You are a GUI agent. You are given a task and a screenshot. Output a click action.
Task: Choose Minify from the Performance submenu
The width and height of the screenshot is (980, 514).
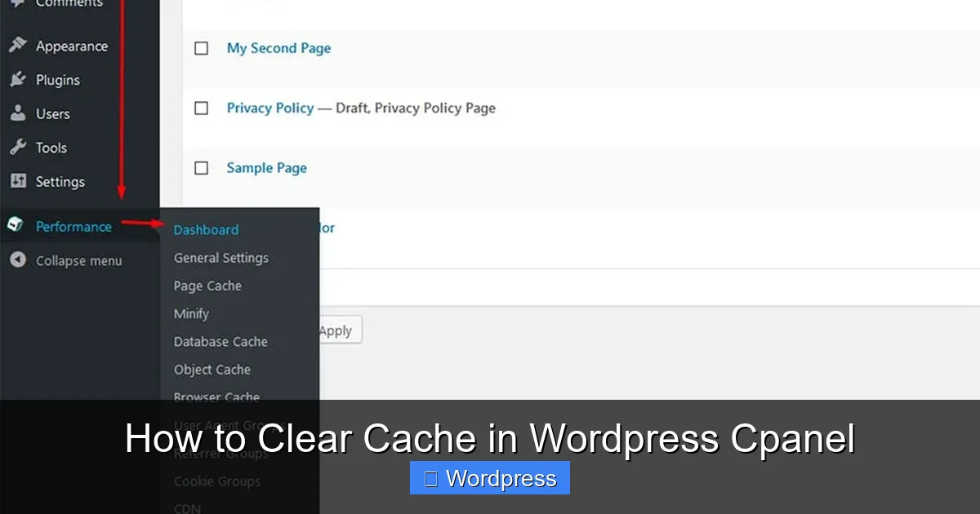pos(191,313)
